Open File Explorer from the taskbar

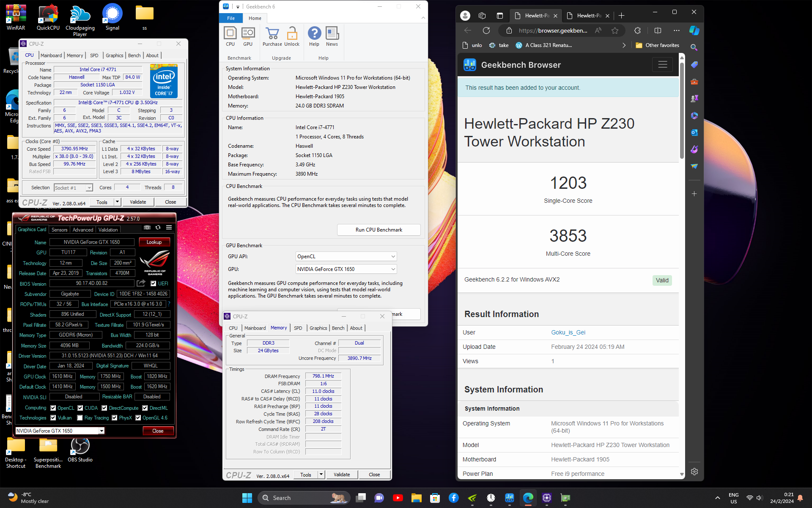click(417, 498)
